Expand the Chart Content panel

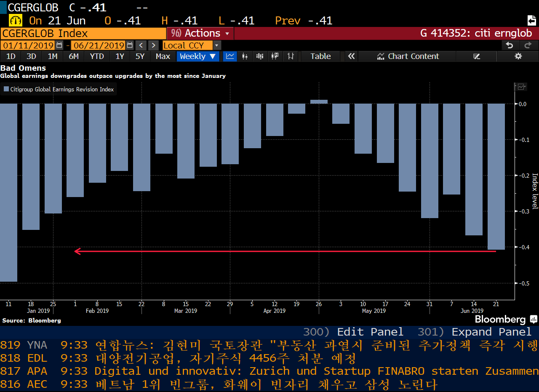[x=407, y=56]
